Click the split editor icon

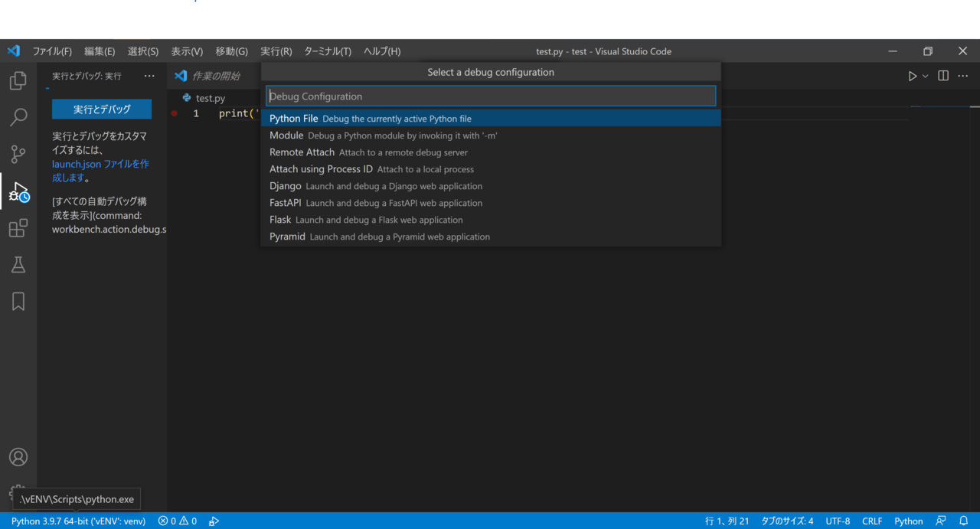pyautogui.click(x=943, y=76)
